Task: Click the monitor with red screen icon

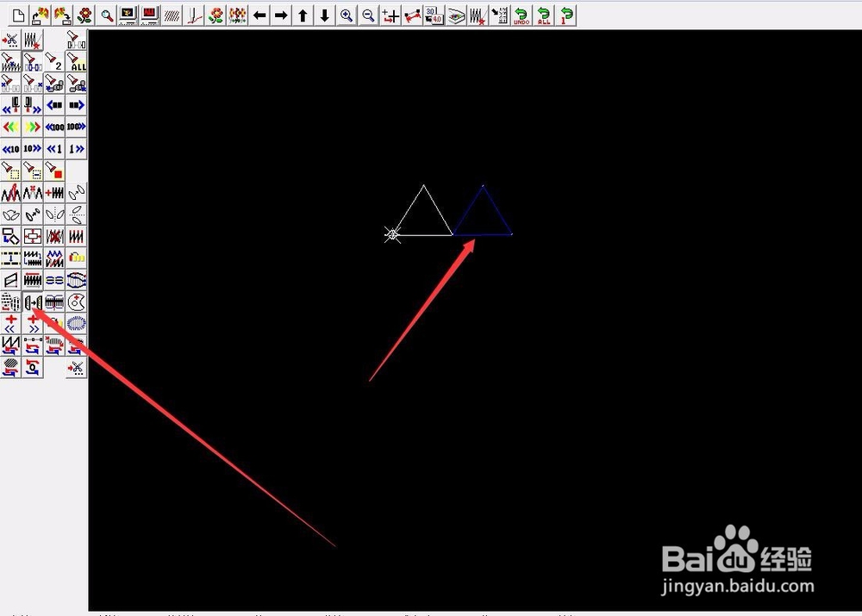Action: [149, 16]
